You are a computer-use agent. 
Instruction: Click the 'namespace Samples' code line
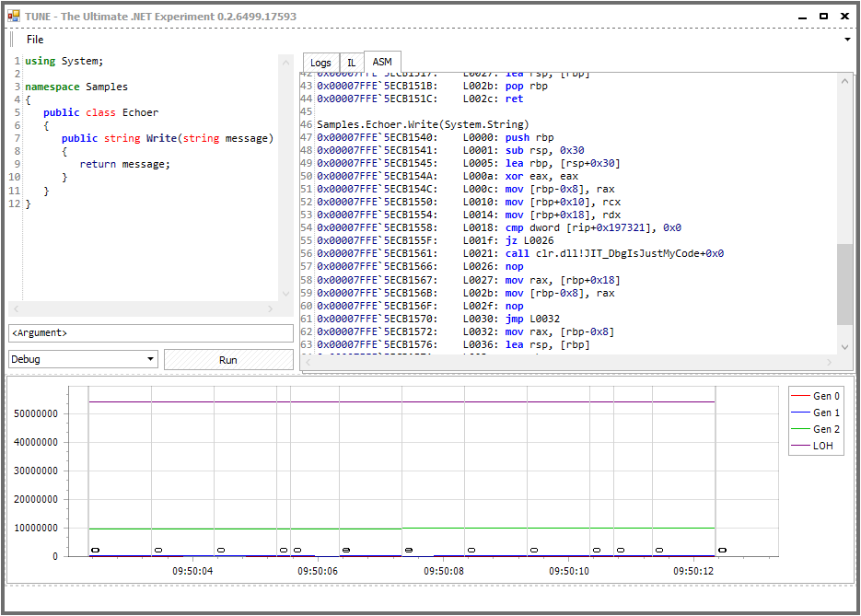76,87
